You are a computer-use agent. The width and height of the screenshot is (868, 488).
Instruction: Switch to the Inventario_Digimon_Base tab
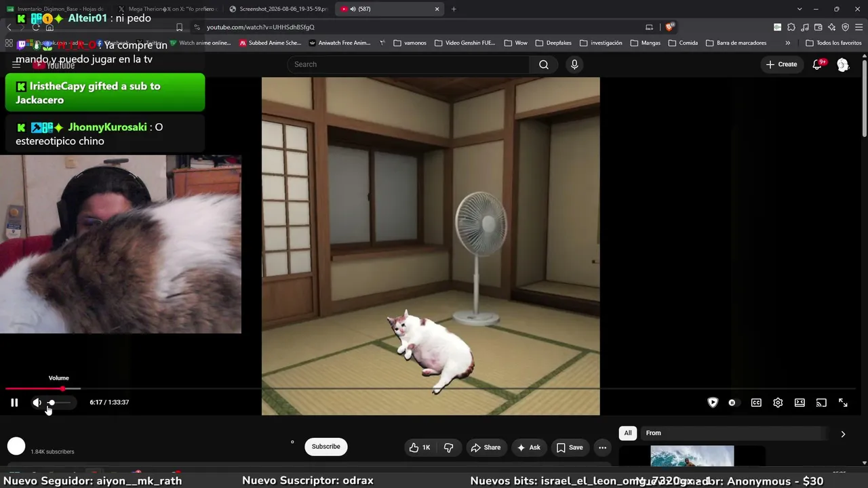pos(56,9)
